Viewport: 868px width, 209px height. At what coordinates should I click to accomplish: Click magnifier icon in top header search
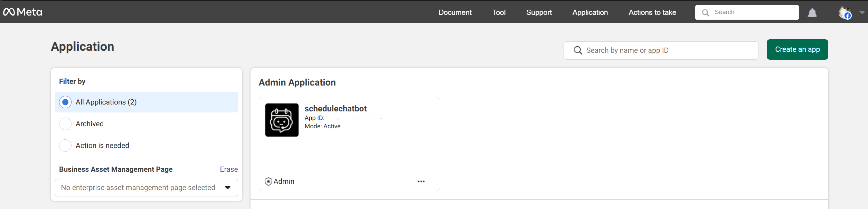705,12
